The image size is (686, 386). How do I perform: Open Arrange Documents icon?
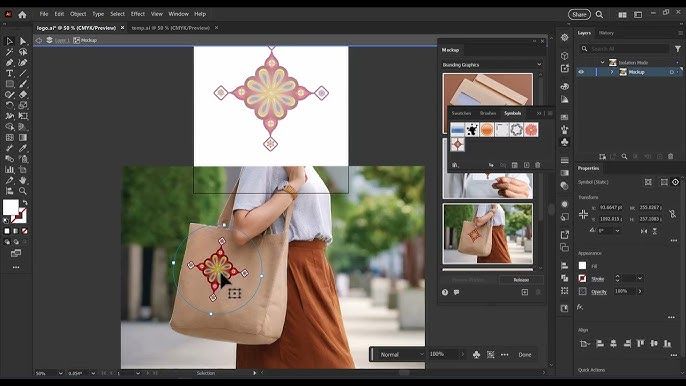622,14
